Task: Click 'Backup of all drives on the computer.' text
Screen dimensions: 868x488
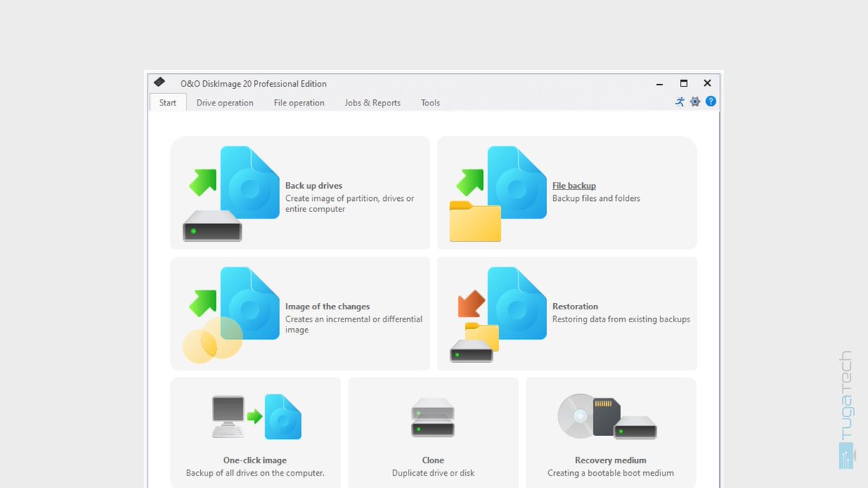Action: click(255, 473)
